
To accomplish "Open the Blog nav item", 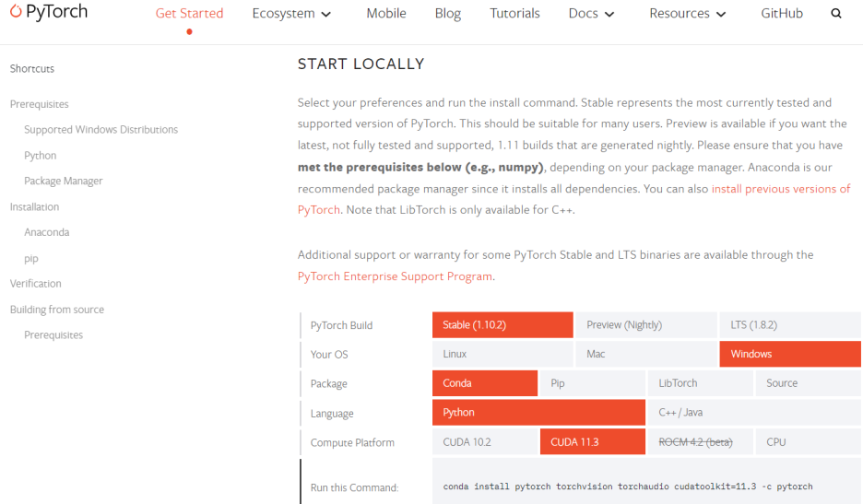I will click(x=448, y=13).
